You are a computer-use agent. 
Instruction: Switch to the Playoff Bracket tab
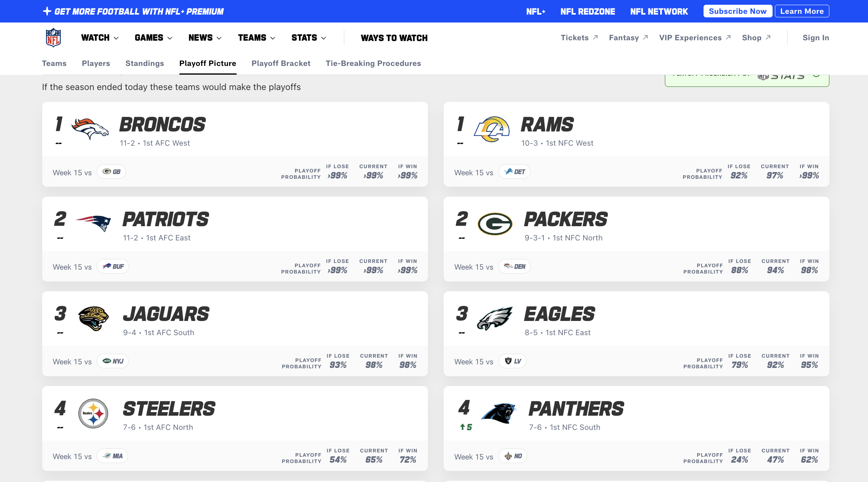pos(281,64)
